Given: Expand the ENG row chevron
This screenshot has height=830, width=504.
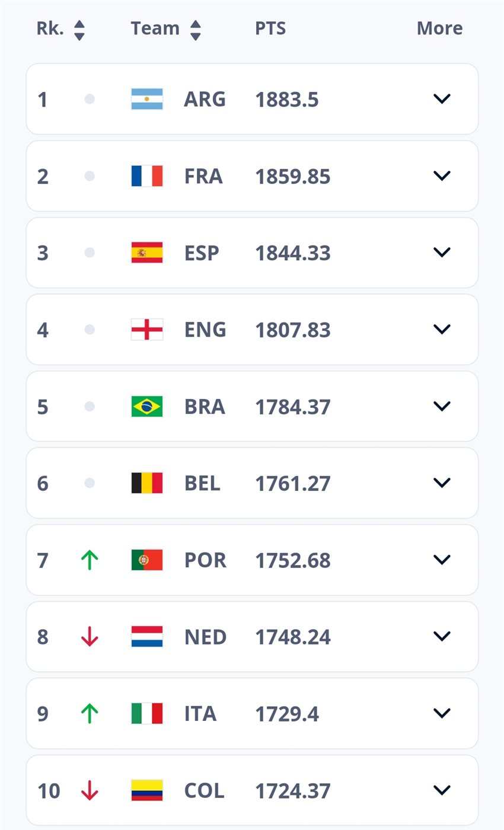Looking at the screenshot, I should 442,329.
